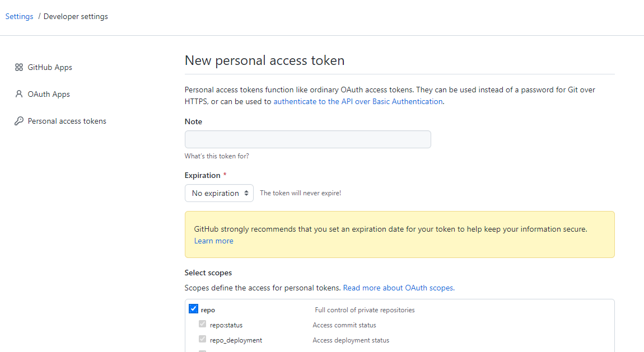Toggle the repo_deployment checkbox
The width and height of the screenshot is (644, 352).
(203, 339)
